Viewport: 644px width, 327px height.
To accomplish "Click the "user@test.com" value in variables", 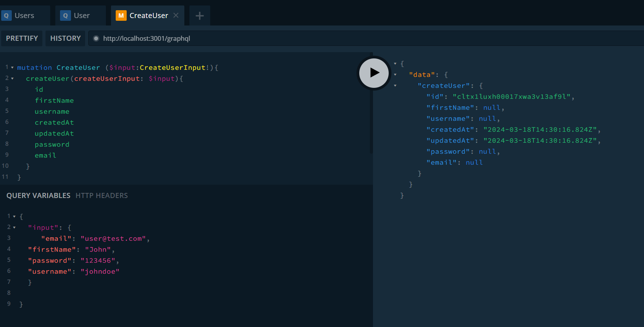I will pyautogui.click(x=113, y=239).
